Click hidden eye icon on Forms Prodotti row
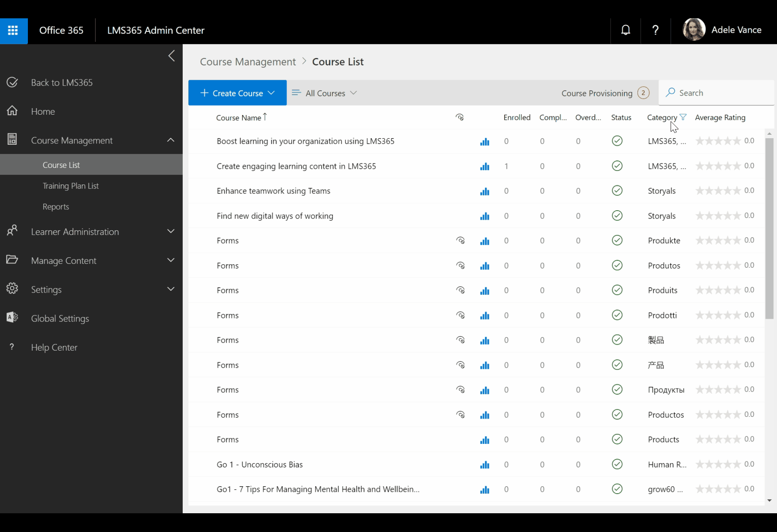Viewport: 777px width, 532px height. (460, 315)
